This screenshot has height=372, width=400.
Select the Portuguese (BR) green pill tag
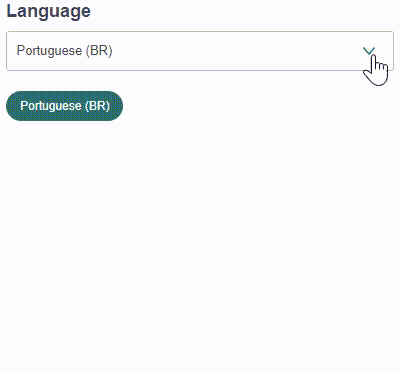coord(64,106)
